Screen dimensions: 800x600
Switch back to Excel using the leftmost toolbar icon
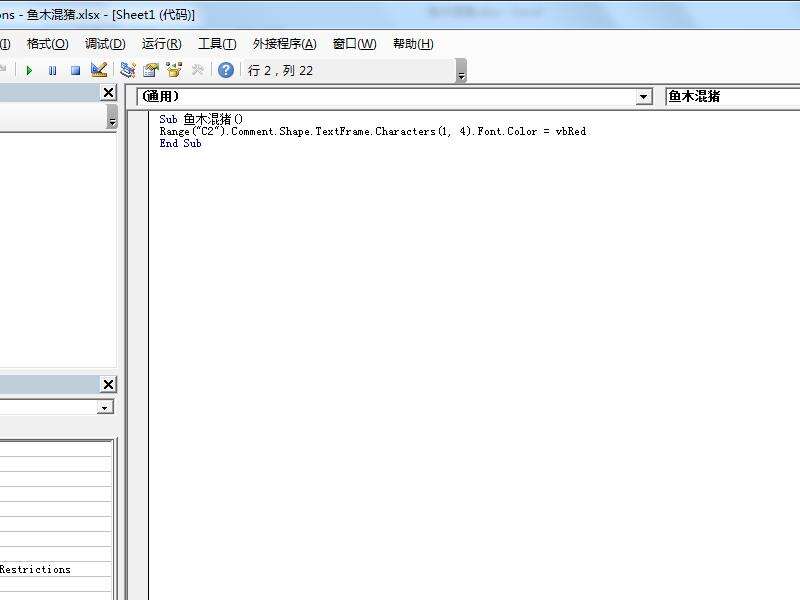pos(4,69)
